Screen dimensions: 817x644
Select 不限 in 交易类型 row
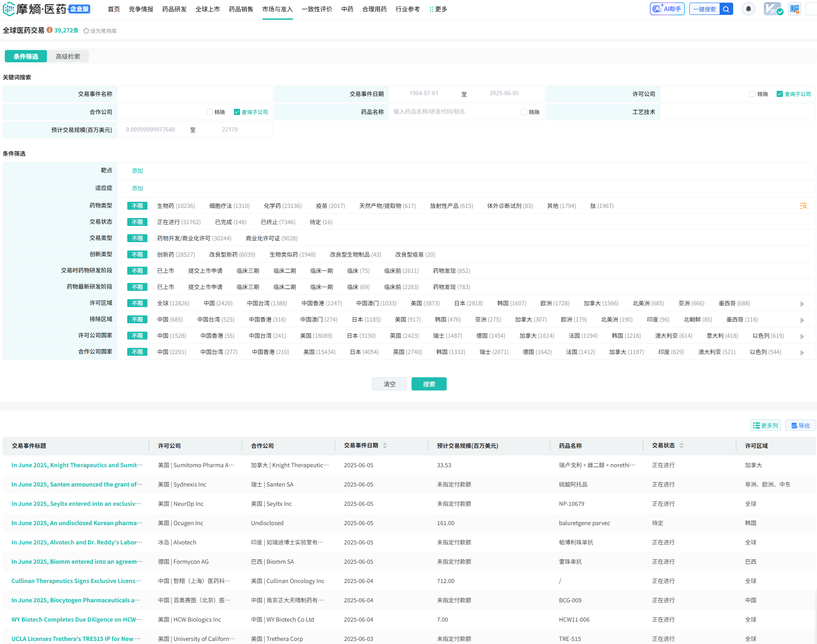click(x=137, y=238)
